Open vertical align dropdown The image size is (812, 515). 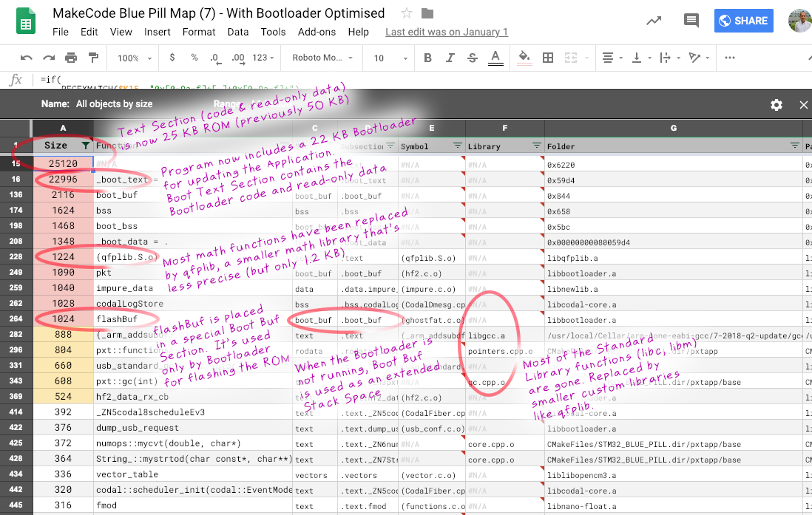pyautogui.click(x=641, y=58)
